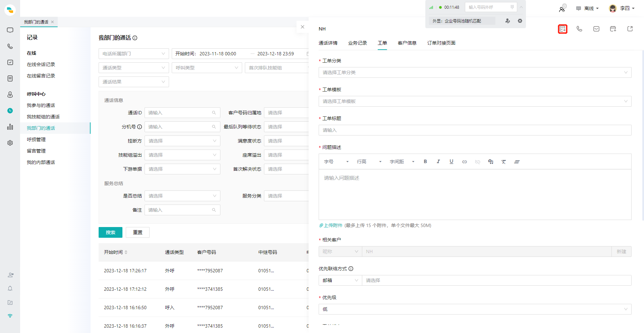
Task: Switch to 通话详情 tab
Action: [328, 43]
